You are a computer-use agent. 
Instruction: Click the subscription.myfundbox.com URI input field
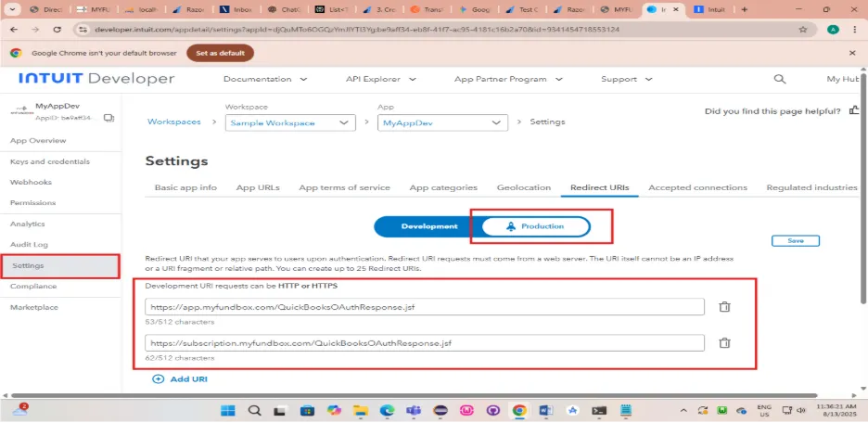tap(425, 342)
